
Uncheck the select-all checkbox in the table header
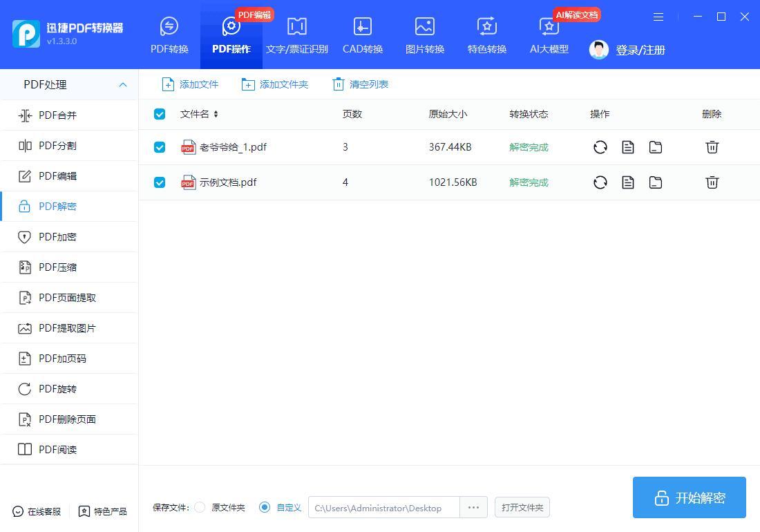[160, 114]
